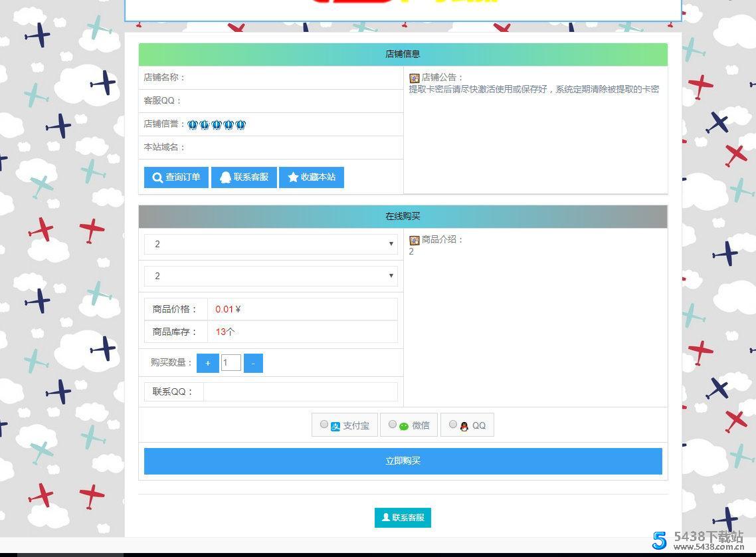This screenshot has height=557, width=756.
Task: Select the 支付宝 payment radio button
Action: [x=324, y=423]
